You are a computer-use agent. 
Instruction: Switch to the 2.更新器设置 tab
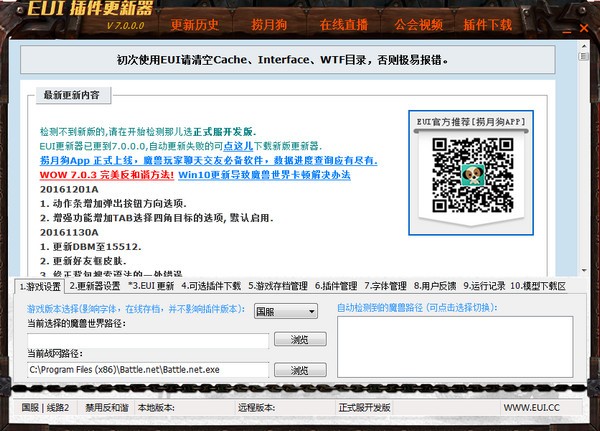point(95,286)
